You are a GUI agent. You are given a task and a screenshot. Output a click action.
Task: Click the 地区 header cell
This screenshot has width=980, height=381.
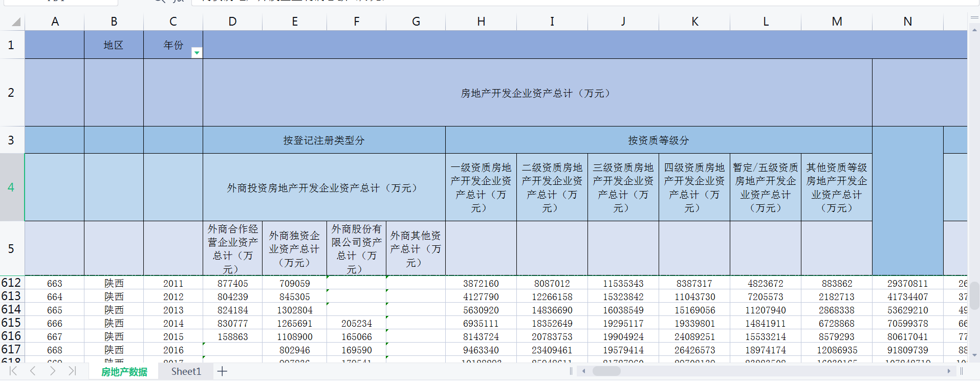114,45
